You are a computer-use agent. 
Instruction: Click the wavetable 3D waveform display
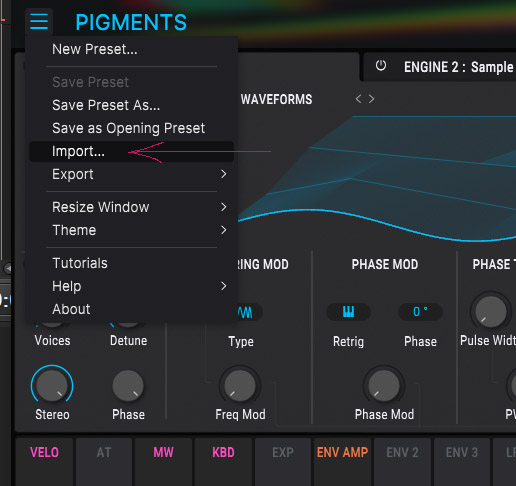pos(377,178)
